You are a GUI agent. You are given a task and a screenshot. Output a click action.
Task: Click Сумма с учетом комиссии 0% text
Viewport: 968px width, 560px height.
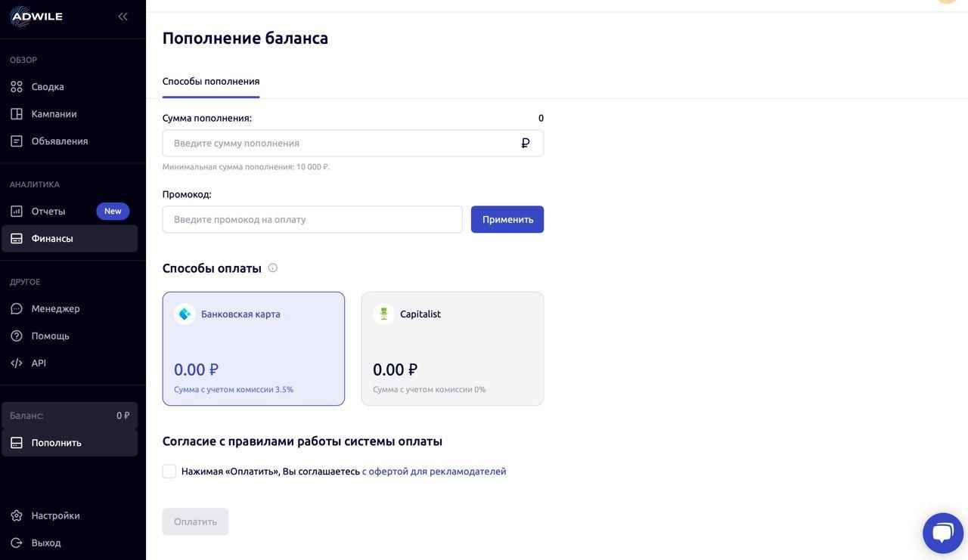click(x=430, y=390)
